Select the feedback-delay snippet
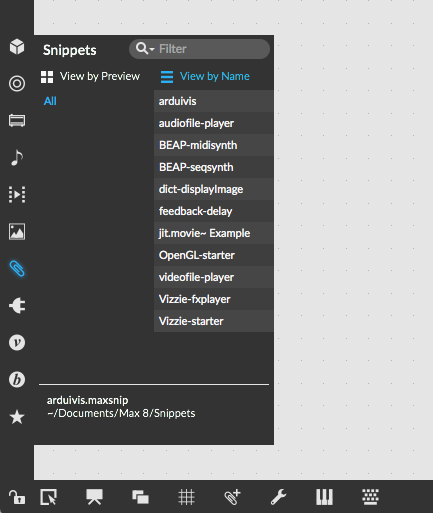433x513 pixels. [x=214, y=211]
